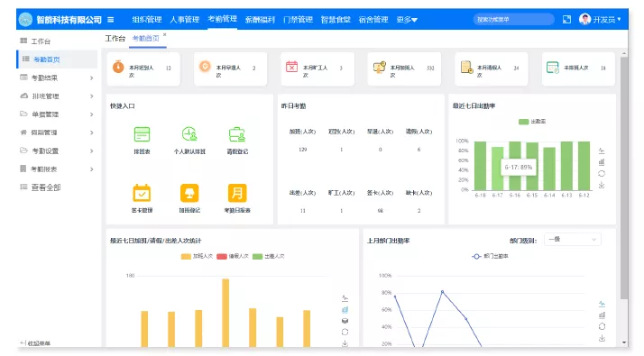This screenshot has width=644, height=356.
Task: Open the 签卡管理 calendar icon
Action: [142, 193]
